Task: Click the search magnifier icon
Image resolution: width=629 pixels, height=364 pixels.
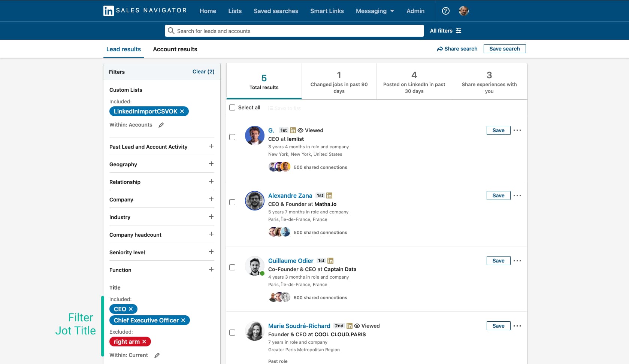Action: pyautogui.click(x=171, y=31)
